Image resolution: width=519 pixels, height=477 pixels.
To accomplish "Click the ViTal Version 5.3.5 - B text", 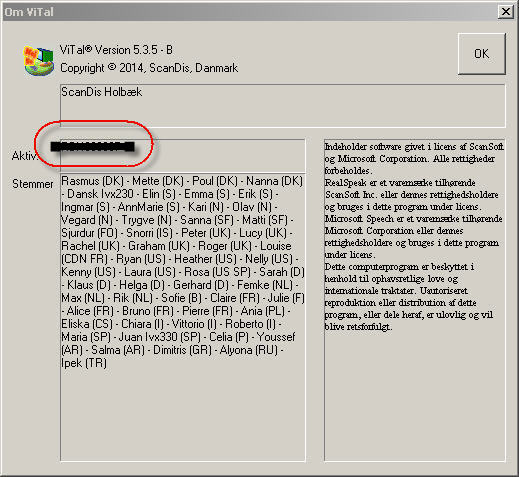I will pyautogui.click(x=116, y=50).
